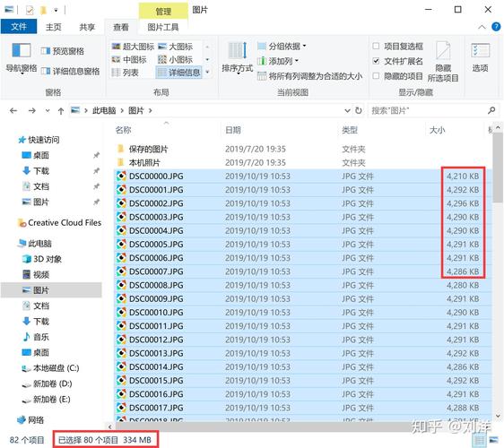Viewport: 504px width, 448px height.
Task: Open Help via the question mark icon
Action: click(496, 27)
